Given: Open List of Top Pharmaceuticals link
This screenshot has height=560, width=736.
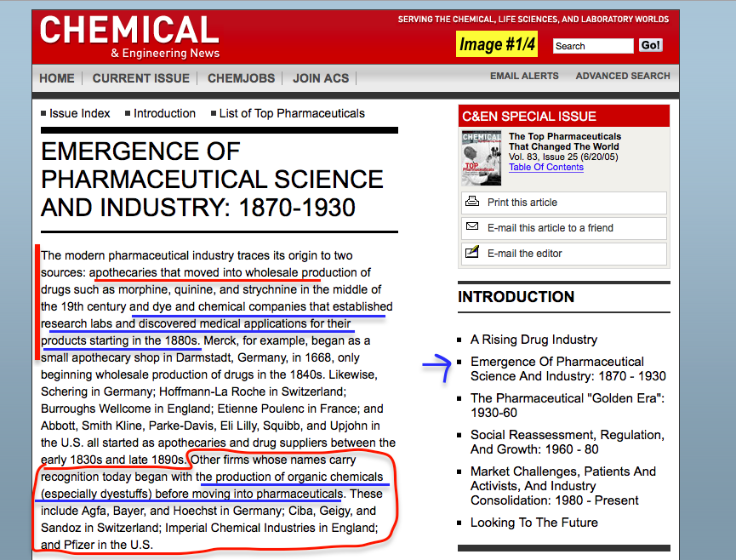Looking at the screenshot, I should [292, 113].
